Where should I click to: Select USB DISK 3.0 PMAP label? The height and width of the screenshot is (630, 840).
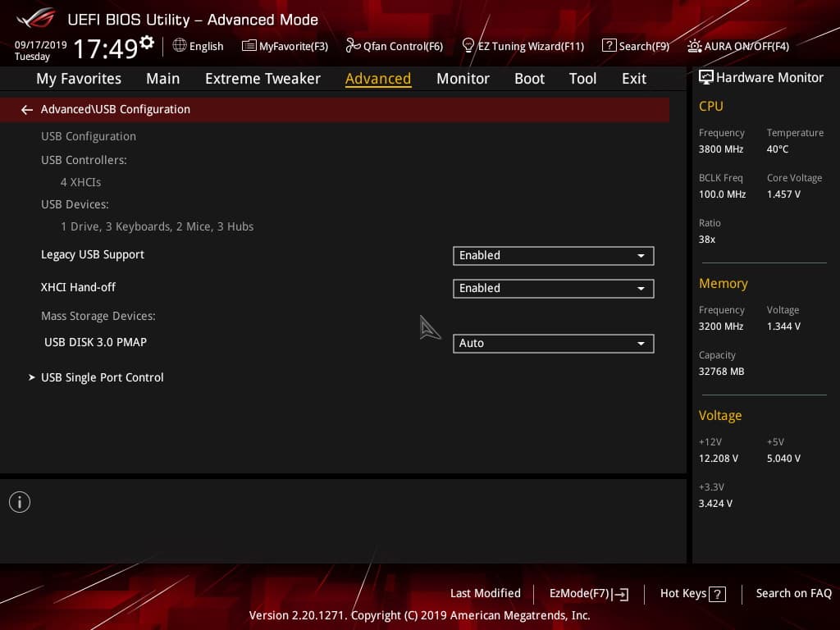click(95, 342)
